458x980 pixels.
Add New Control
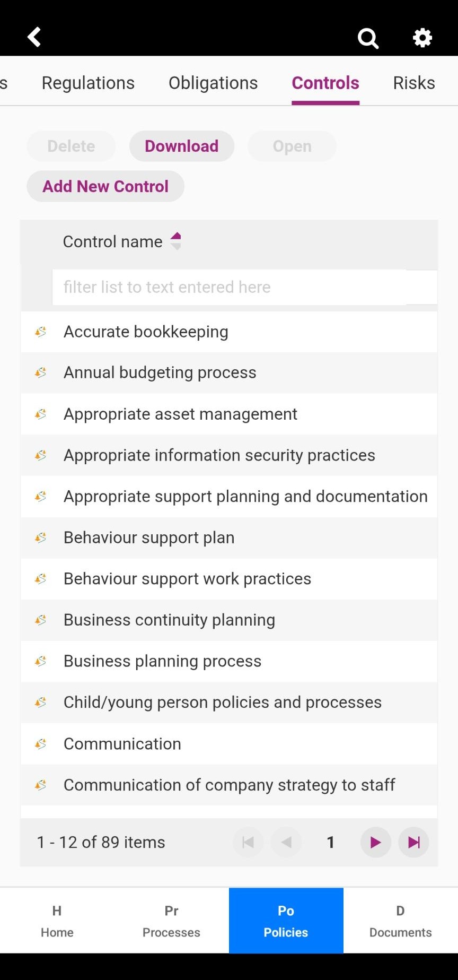(x=105, y=186)
